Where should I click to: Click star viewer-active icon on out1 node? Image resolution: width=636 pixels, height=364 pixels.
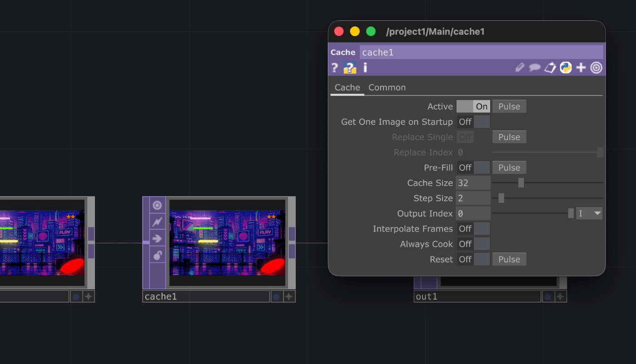coord(561,297)
